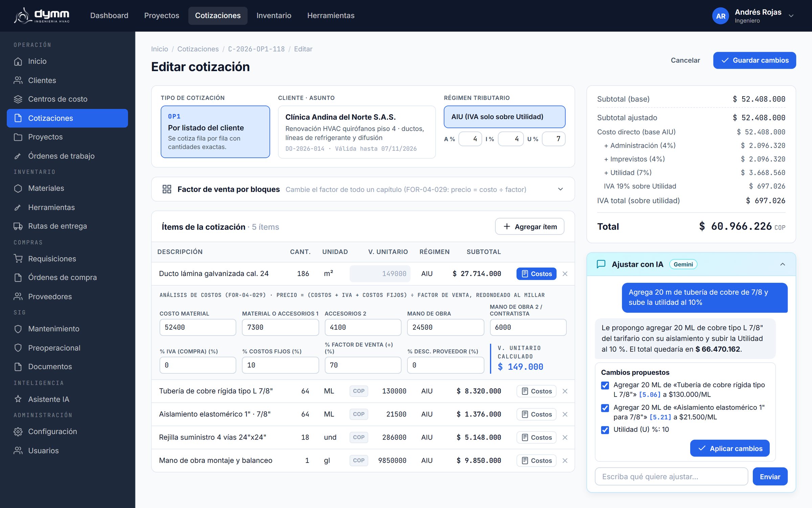Open Materiales inventory section

coord(67,188)
